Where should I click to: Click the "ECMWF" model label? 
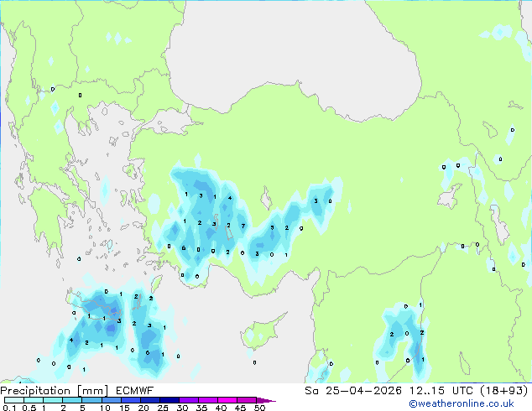pyautogui.click(x=135, y=391)
